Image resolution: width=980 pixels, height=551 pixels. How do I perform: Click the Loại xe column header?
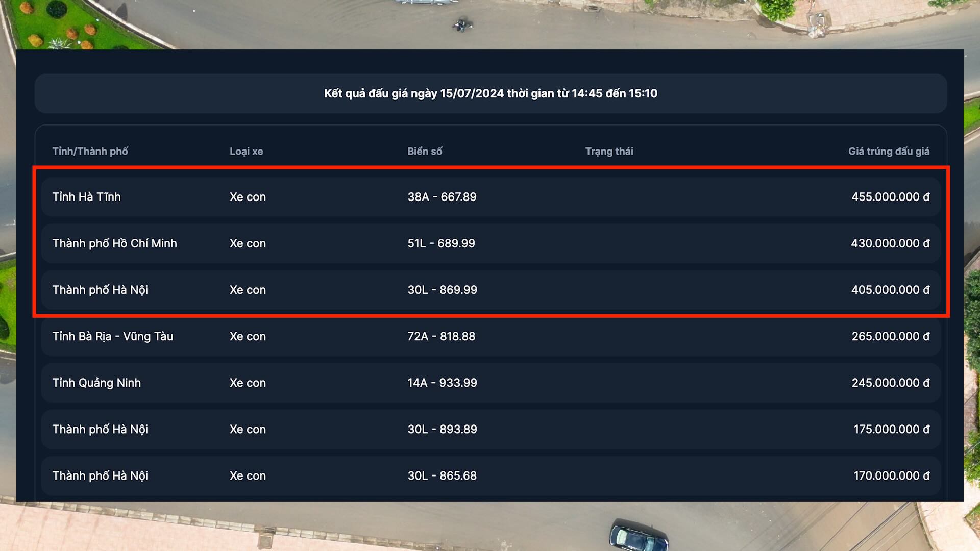(x=246, y=151)
